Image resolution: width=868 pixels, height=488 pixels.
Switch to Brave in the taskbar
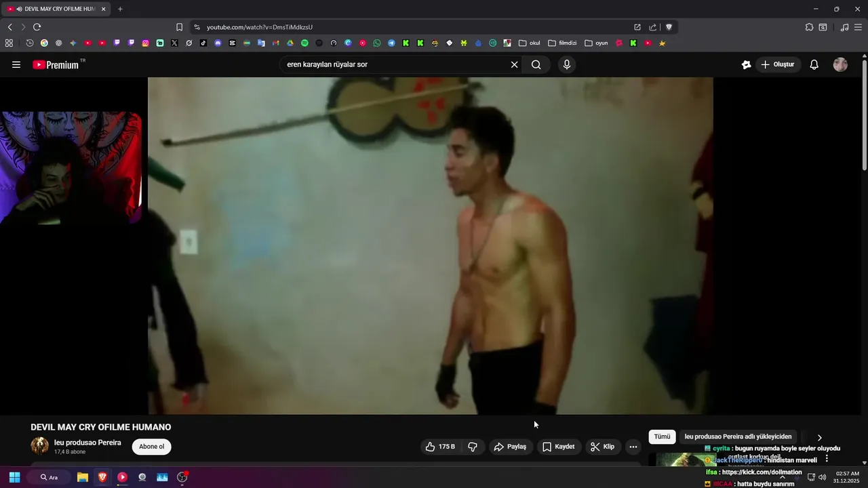[x=102, y=477]
